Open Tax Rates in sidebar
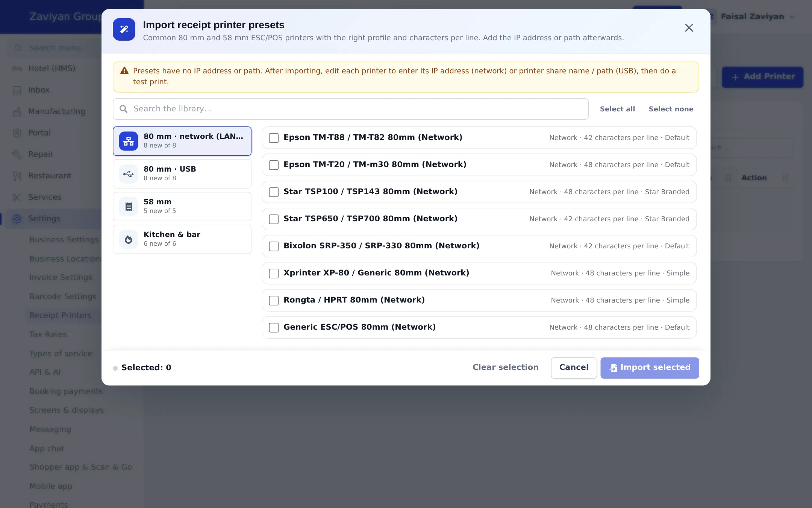812x508 pixels. tap(48, 335)
